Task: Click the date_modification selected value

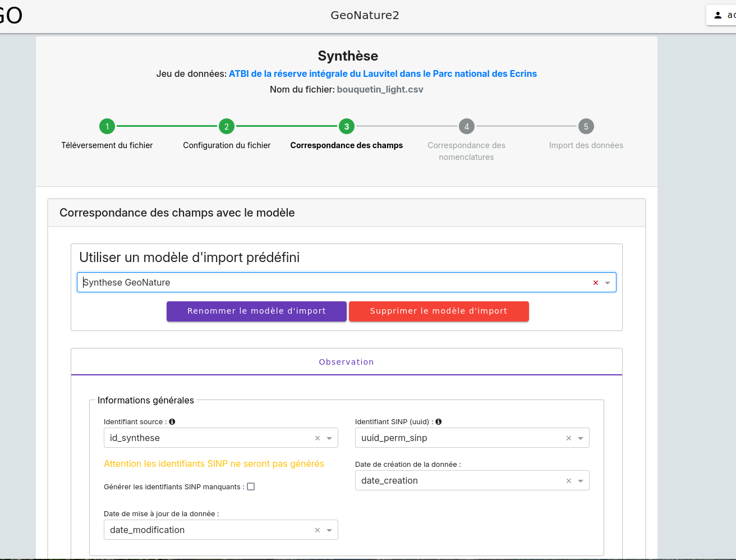Action: tap(147, 530)
